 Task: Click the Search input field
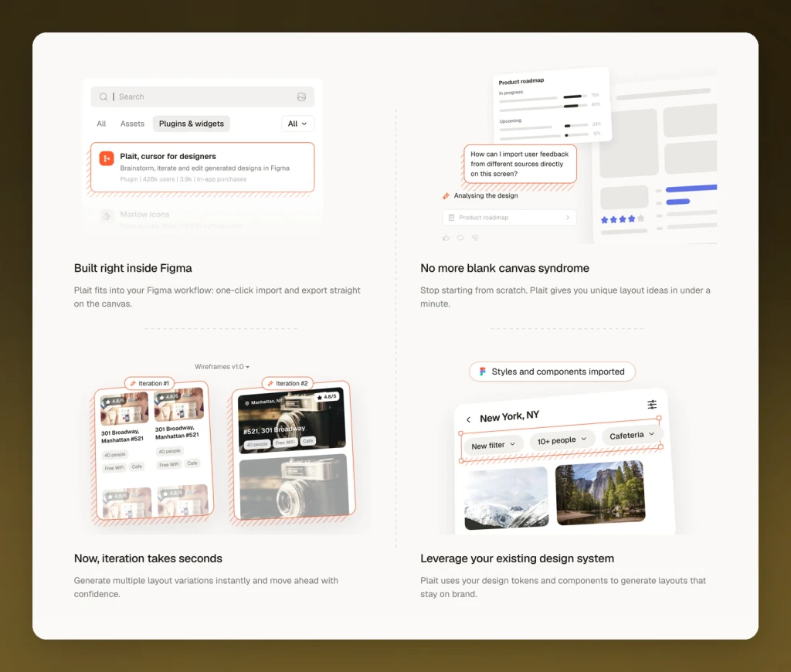(202, 97)
